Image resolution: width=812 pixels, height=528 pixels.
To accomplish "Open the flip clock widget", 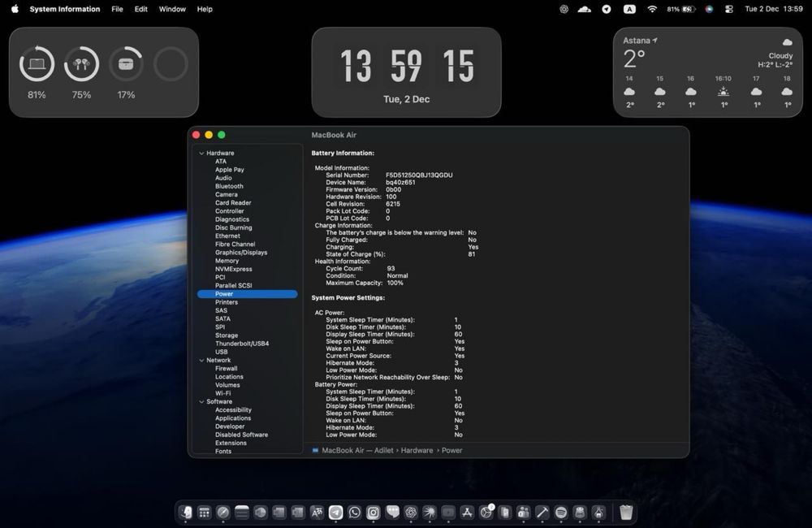I will click(x=407, y=72).
